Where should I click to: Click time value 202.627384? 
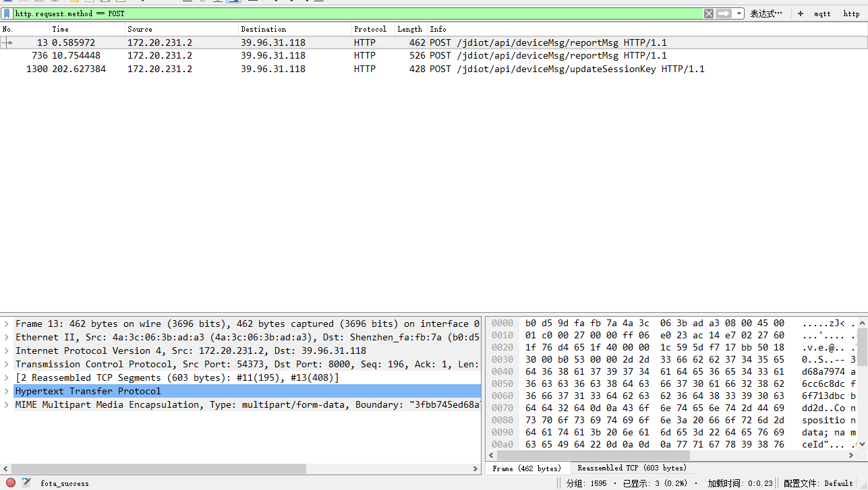(79, 69)
